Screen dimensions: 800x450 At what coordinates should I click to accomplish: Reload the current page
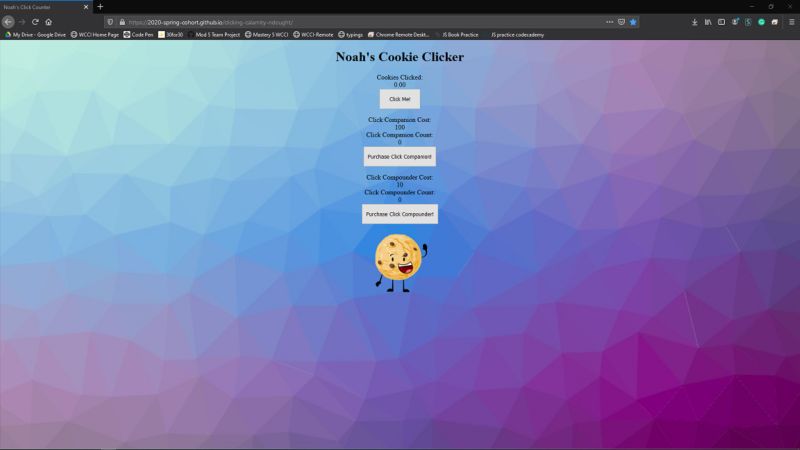pos(35,22)
